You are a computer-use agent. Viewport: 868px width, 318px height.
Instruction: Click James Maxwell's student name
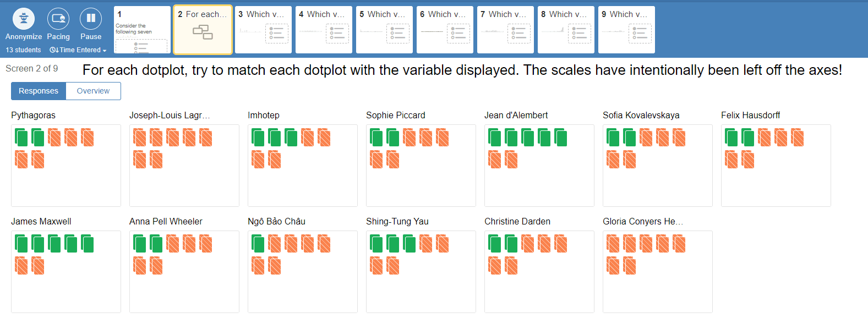click(41, 221)
